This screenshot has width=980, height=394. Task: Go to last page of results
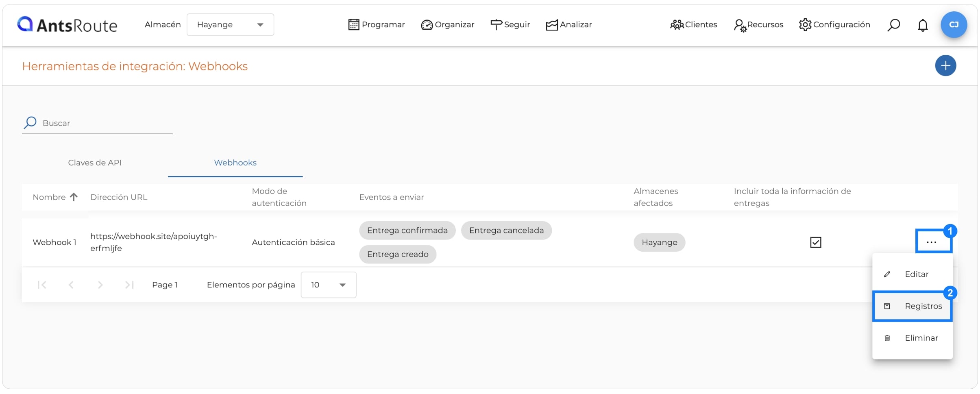click(129, 285)
